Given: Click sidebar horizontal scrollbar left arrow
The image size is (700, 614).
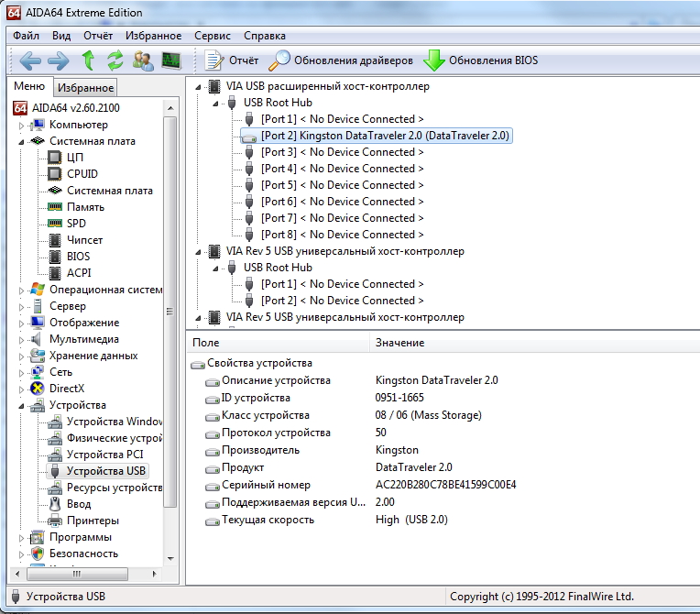Looking at the screenshot, I should [x=17, y=574].
